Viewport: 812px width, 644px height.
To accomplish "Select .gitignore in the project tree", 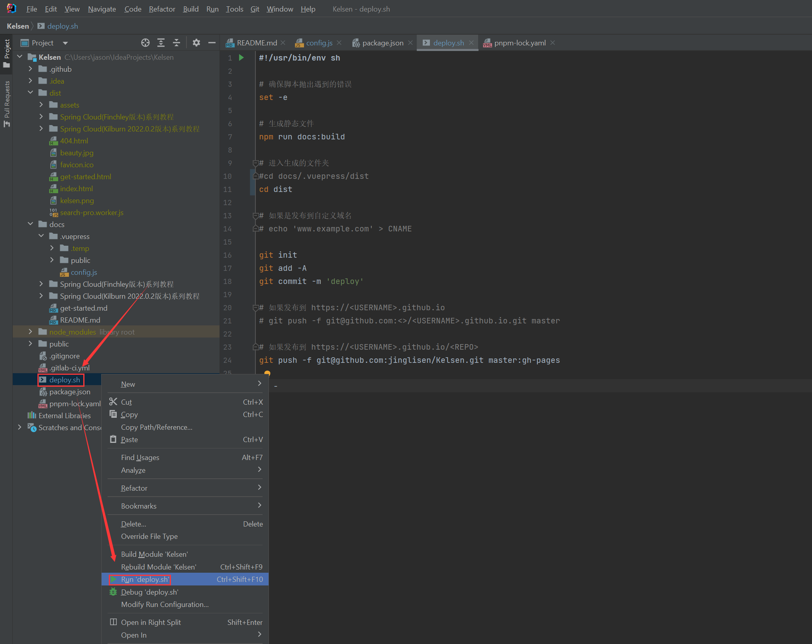I will [64, 356].
